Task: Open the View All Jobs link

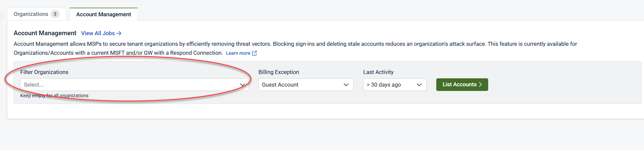Action: click(98, 33)
